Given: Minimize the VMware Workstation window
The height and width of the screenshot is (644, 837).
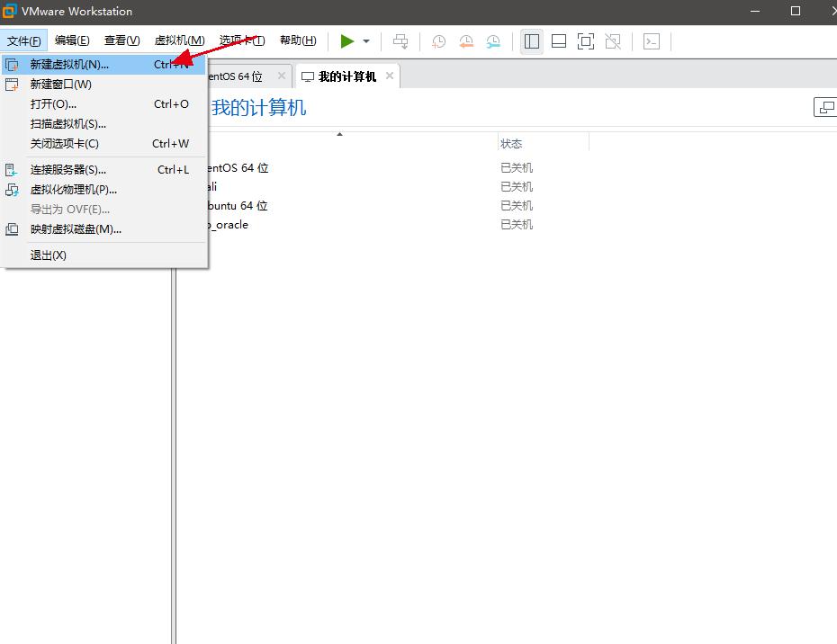Looking at the screenshot, I should pyautogui.click(x=755, y=11).
